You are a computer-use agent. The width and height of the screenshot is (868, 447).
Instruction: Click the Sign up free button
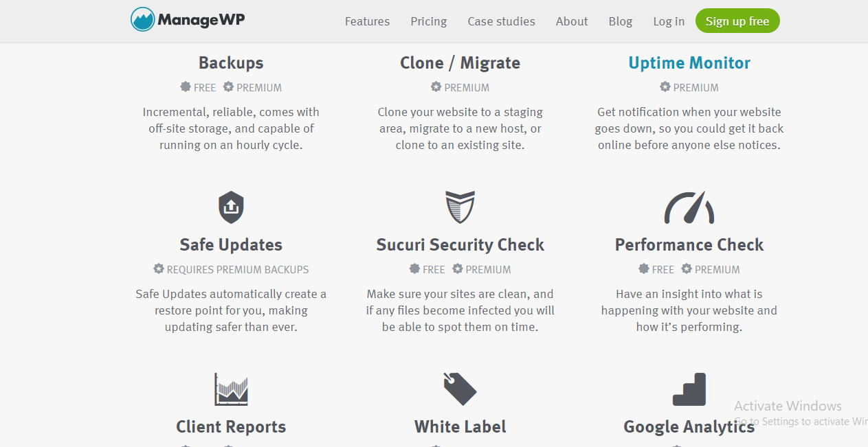(737, 21)
